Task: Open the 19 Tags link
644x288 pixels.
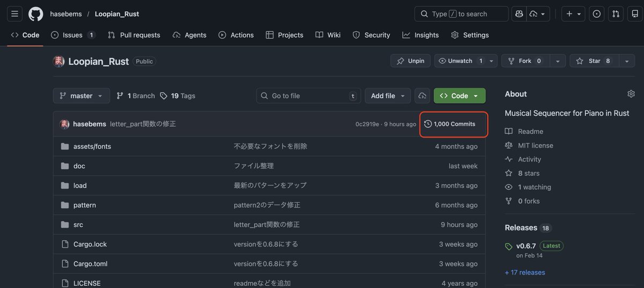Action: click(x=178, y=96)
